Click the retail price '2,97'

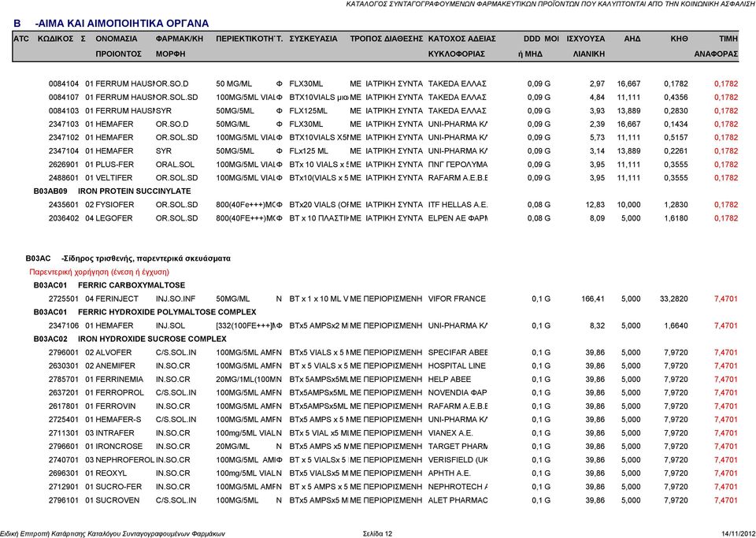[598, 83]
